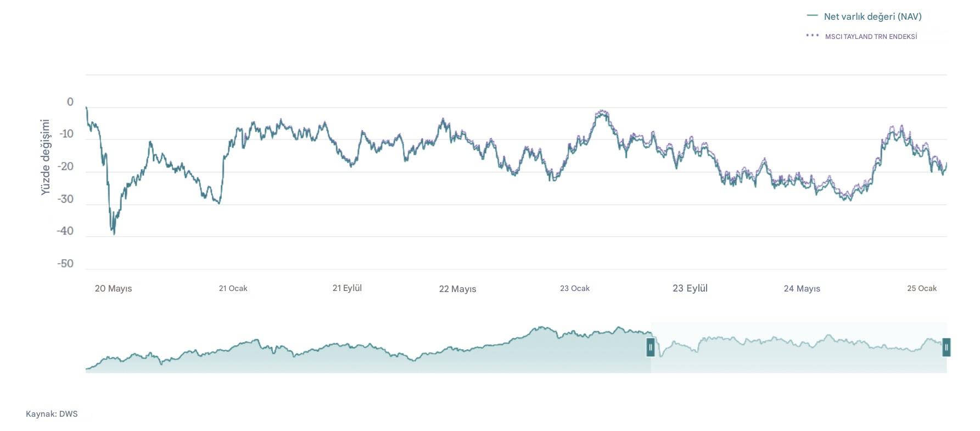Toggle the Net varlık değeri (NAV) series
The width and height of the screenshot is (980, 431).
[872, 16]
